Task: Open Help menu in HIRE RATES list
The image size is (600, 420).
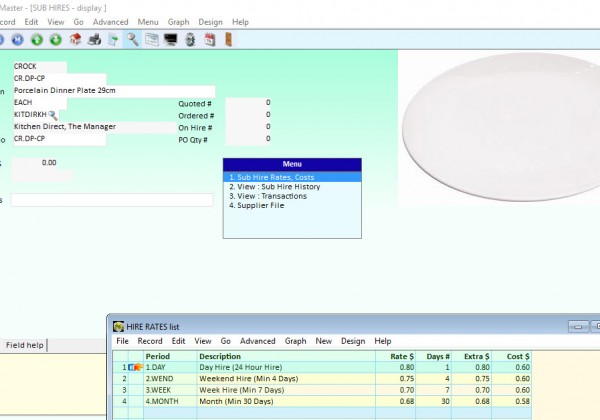Action: 383,341
